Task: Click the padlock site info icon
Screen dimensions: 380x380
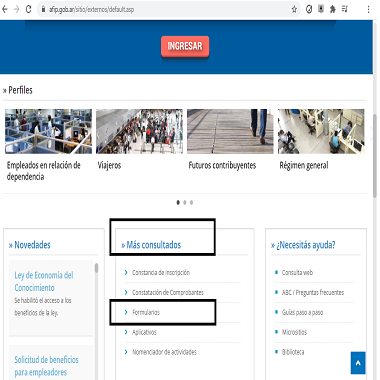Action: tap(43, 10)
